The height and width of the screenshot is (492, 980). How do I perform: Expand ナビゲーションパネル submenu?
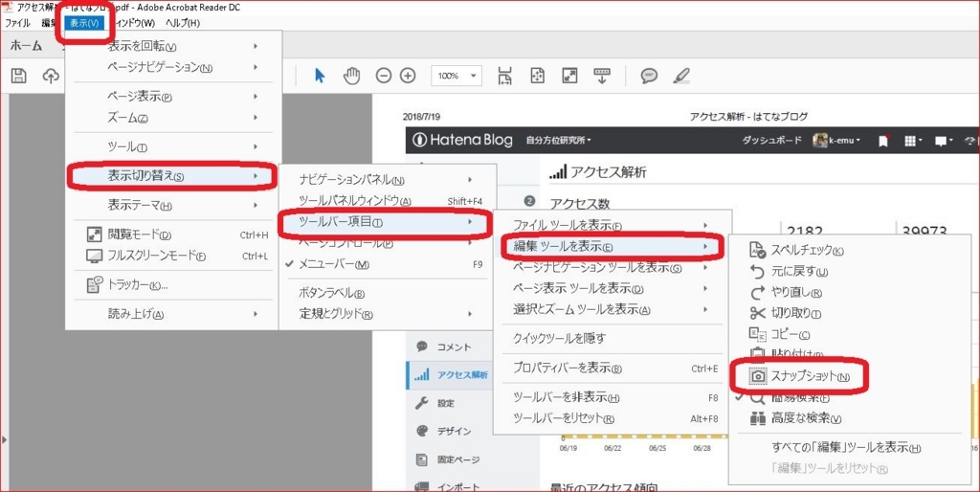click(388, 180)
